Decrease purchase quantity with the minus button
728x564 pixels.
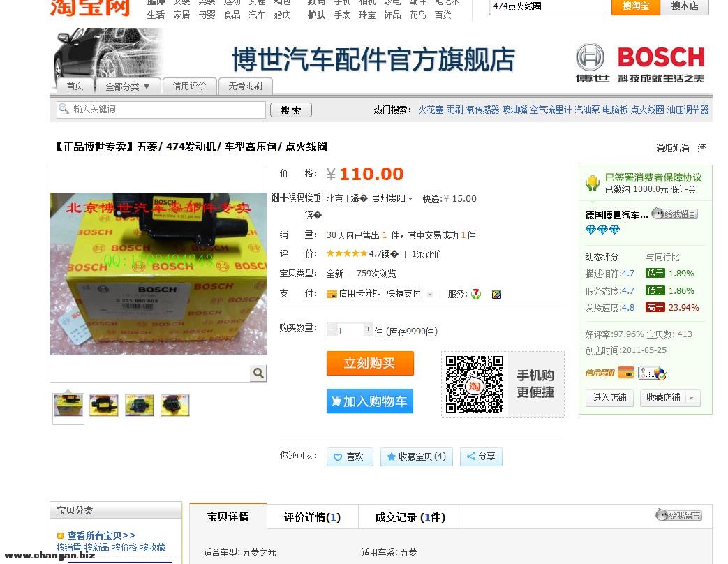point(331,329)
